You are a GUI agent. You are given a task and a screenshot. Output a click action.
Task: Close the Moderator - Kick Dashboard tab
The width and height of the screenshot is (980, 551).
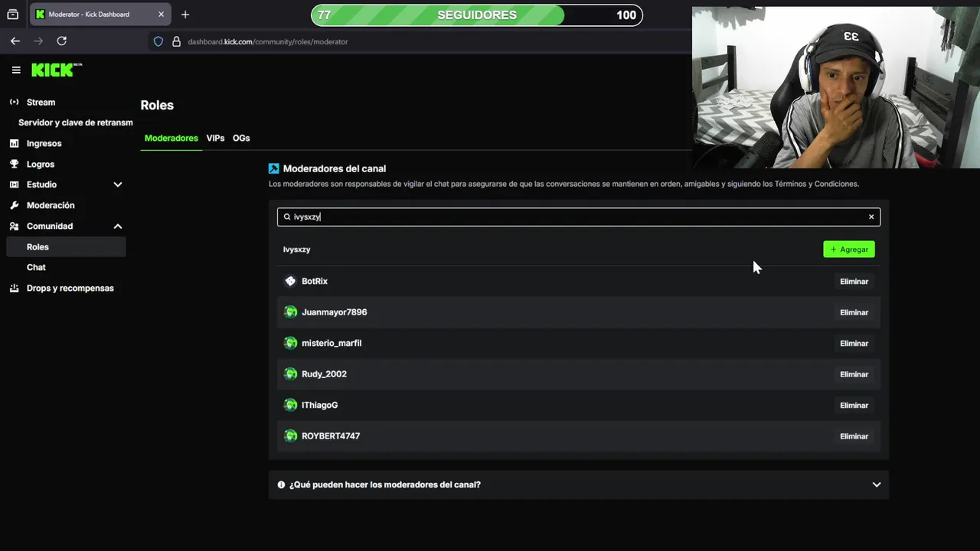point(161,15)
